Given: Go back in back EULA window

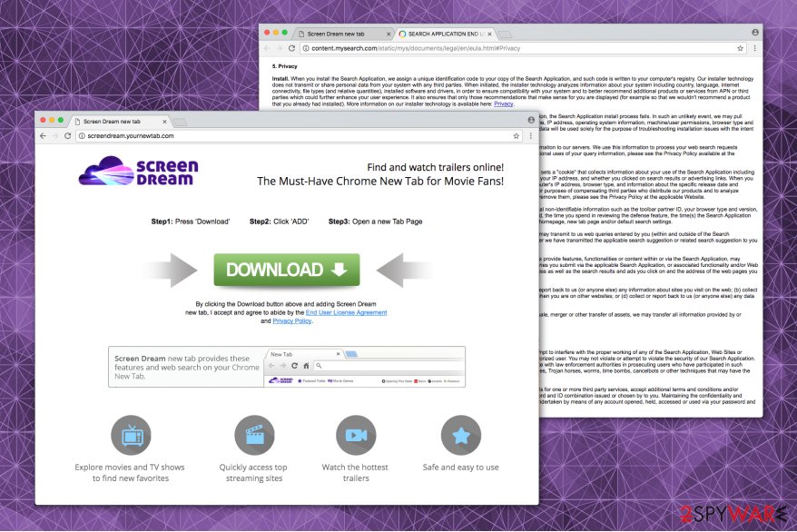Looking at the screenshot, I should point(268,48).
